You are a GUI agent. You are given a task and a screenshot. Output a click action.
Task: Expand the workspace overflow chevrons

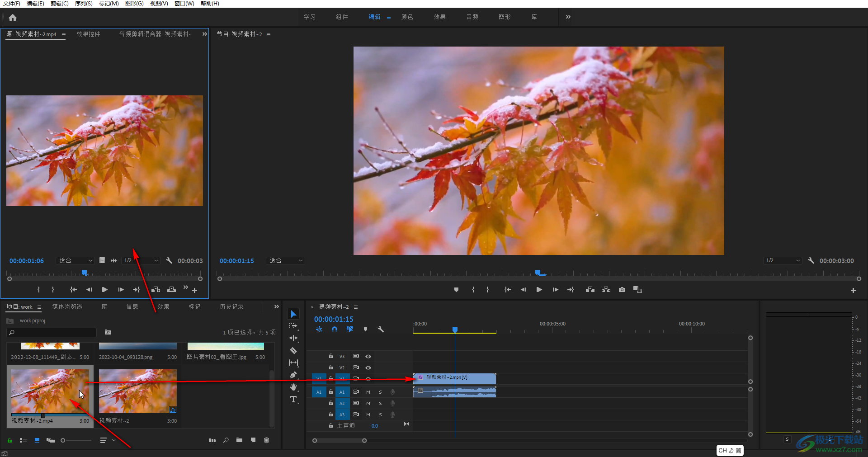(568, 17)
